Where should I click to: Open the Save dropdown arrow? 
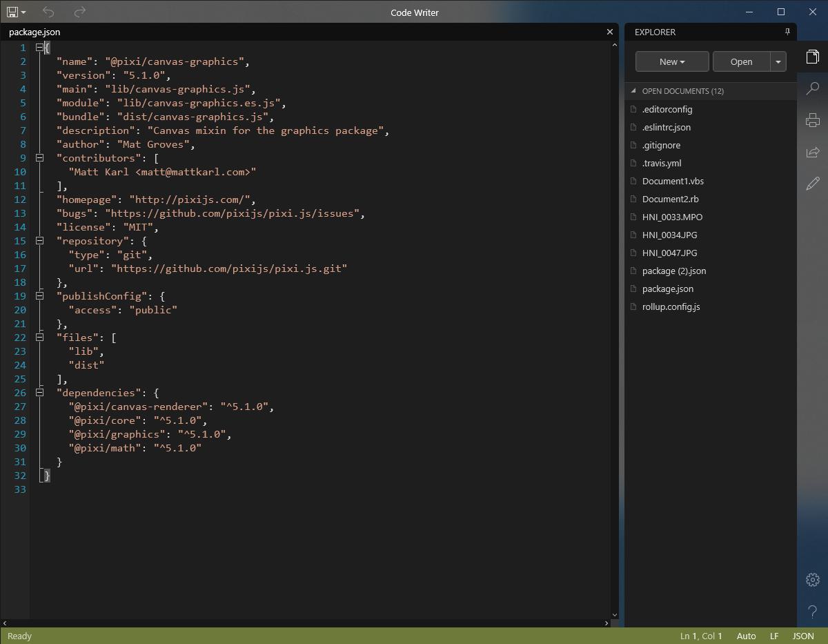(23, 12)
